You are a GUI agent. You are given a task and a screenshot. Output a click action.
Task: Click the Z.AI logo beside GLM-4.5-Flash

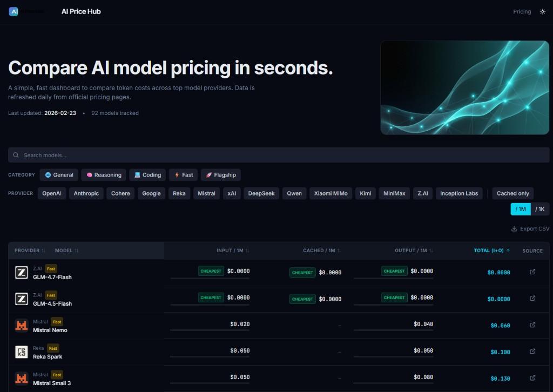pos(21,299)
